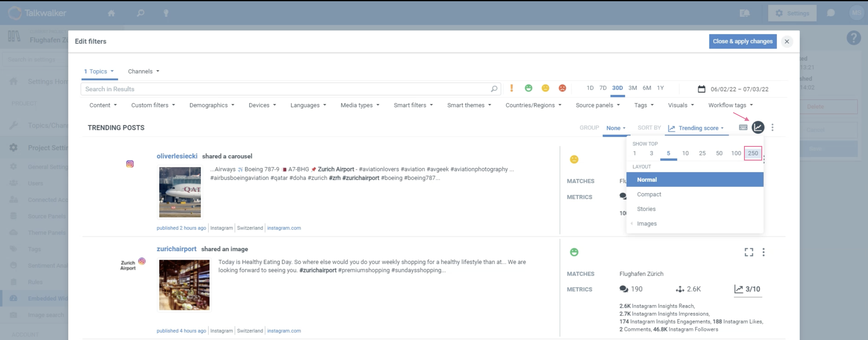Select 1D time range
The height and width of the screenshot is (340, 868).
point(590,88)
